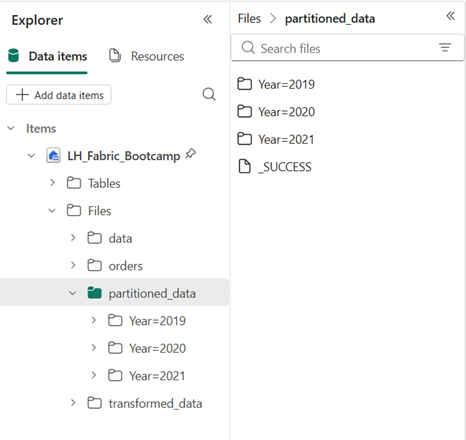466x440 pixels.
Task: Collapse the partitioned_data tree node
Action: click(x=72, y=293)
